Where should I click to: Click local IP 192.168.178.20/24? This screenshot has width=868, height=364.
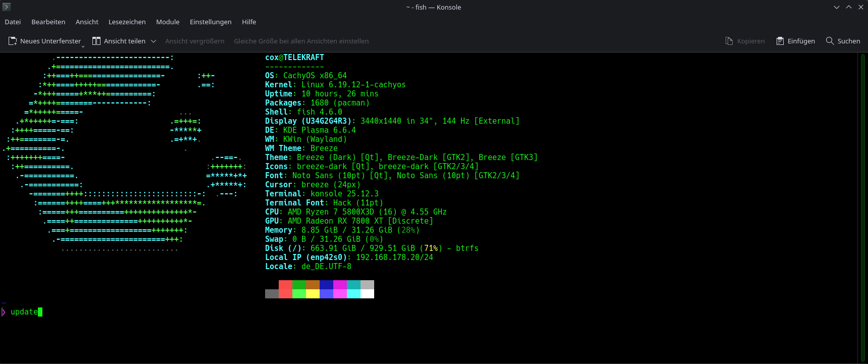(394, 257)
